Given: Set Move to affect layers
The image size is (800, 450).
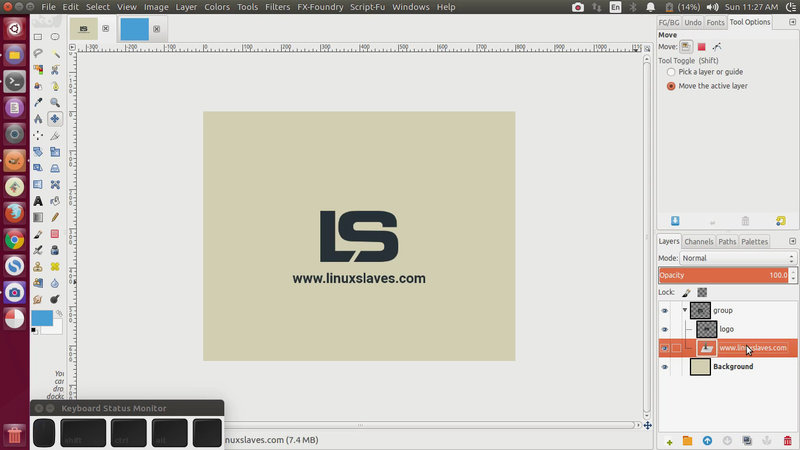Looking at the screenshot, I should [686, 47].
